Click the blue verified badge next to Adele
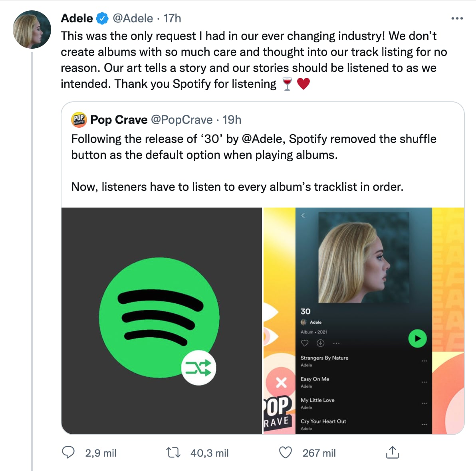476x471 pixels. tap(103, 18)
